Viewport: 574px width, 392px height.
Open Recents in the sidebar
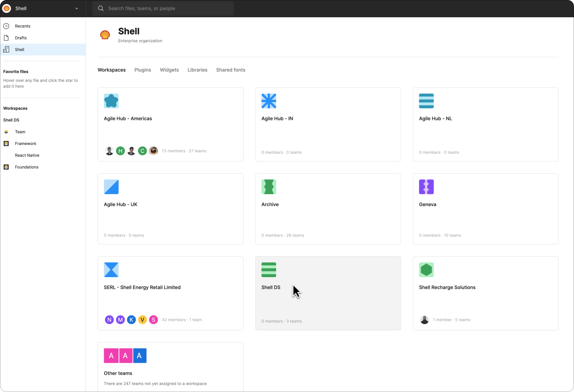pyautogui.click(x=43, y=26)
